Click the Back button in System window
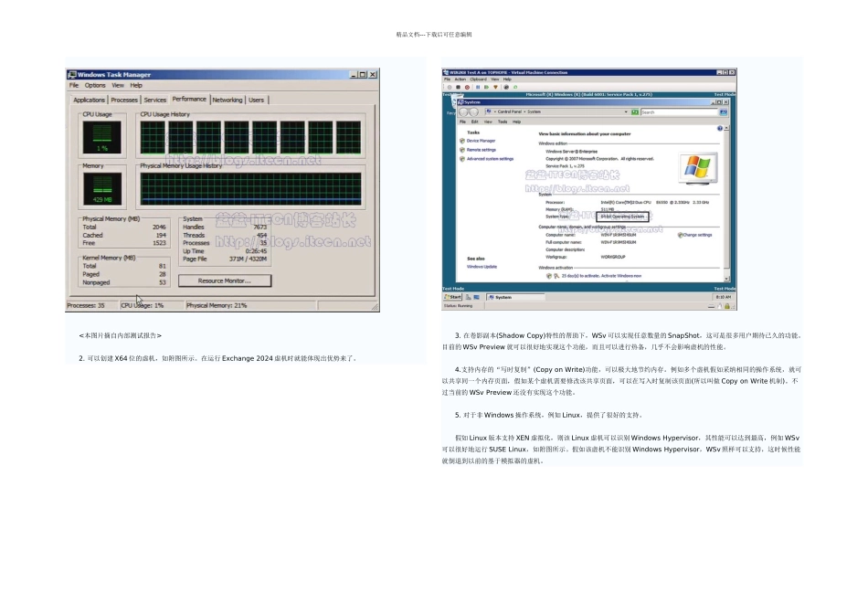The height and width of the screenshot is (614, 868). click(x=463, y=111)
